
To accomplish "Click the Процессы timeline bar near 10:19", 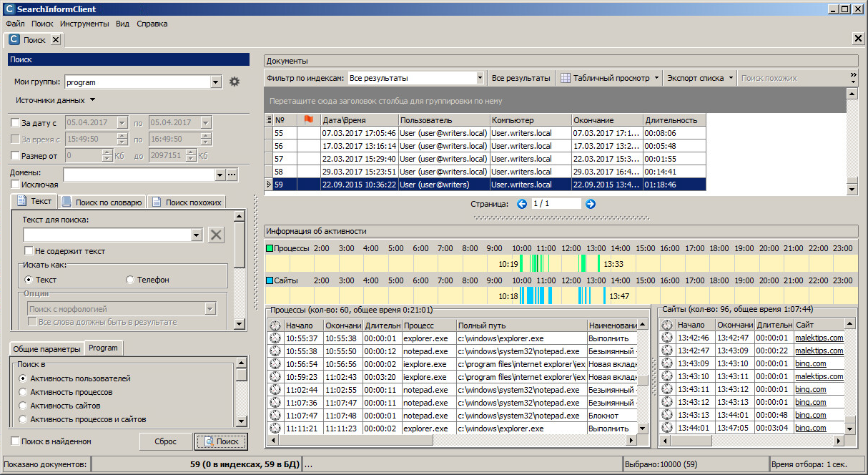I will pyautogui.click(x=522, y=263).
